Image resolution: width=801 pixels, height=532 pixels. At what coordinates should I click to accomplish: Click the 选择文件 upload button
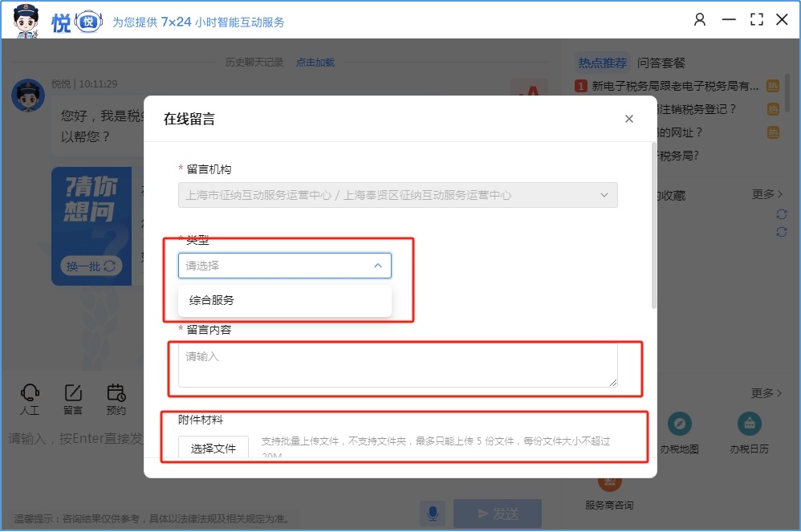[x=213, y=448]
